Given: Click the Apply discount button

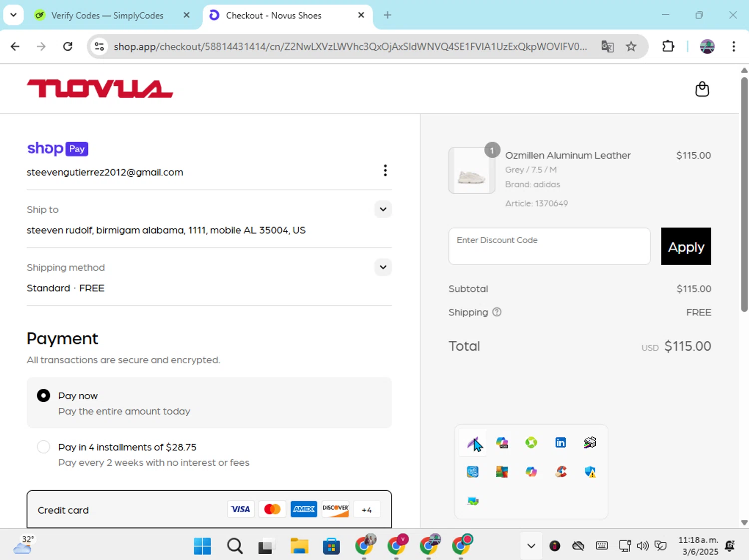Looking at the screenshot, I should tap(686, 247).
